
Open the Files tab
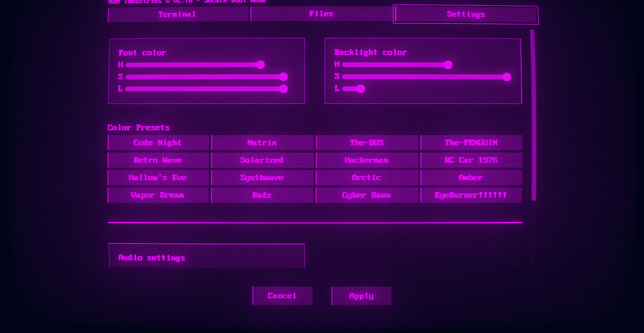tap(321, 14)
